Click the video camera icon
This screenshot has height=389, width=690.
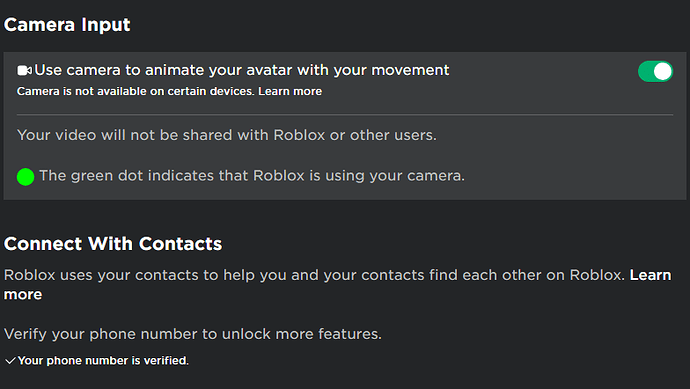click(24, 70)
